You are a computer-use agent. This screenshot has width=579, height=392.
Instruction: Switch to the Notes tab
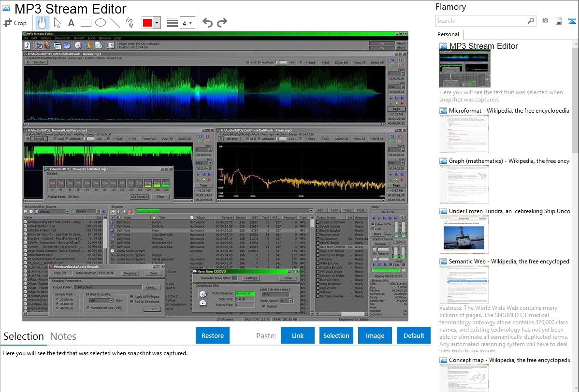coord(63,336)
